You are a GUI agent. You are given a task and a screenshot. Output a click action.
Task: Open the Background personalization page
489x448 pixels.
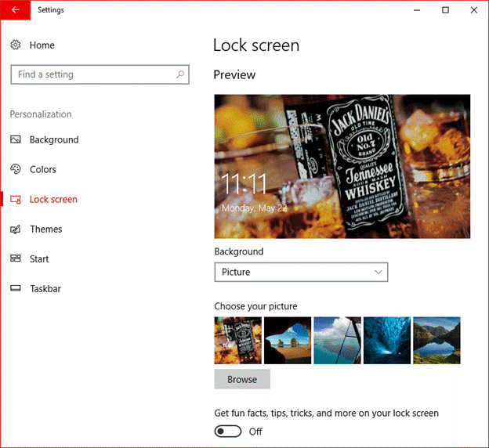[x=54, y=139]
